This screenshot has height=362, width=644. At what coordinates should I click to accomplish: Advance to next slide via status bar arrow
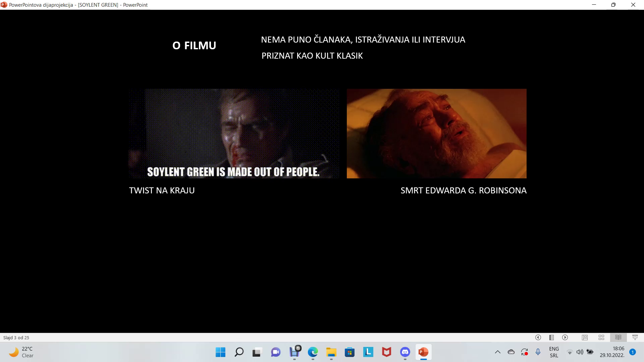click(x=565, y=338)
